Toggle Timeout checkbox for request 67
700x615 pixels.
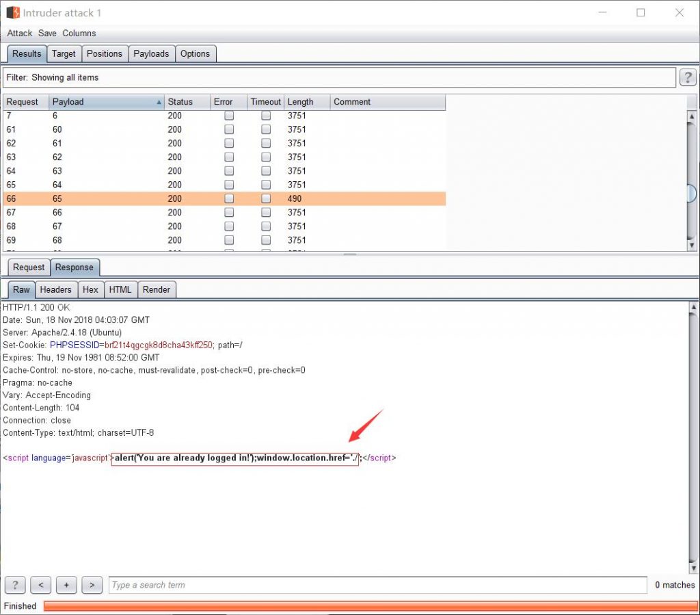coord(266,213)
